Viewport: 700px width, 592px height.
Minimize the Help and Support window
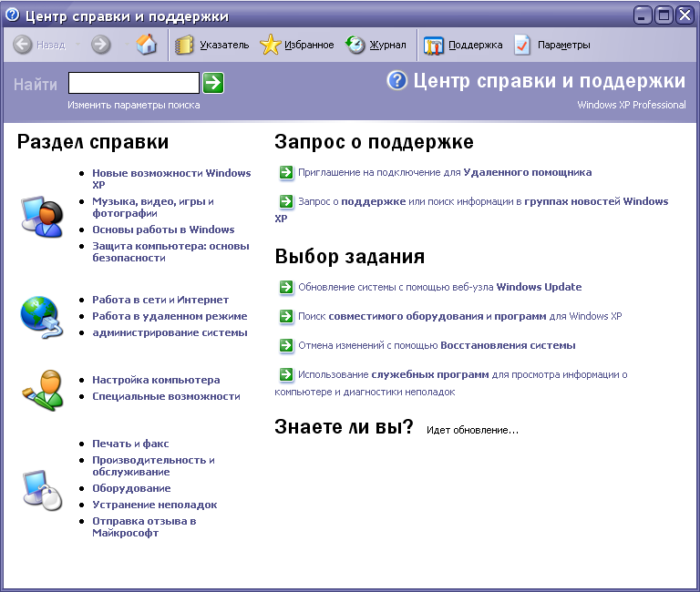(643, 15)
